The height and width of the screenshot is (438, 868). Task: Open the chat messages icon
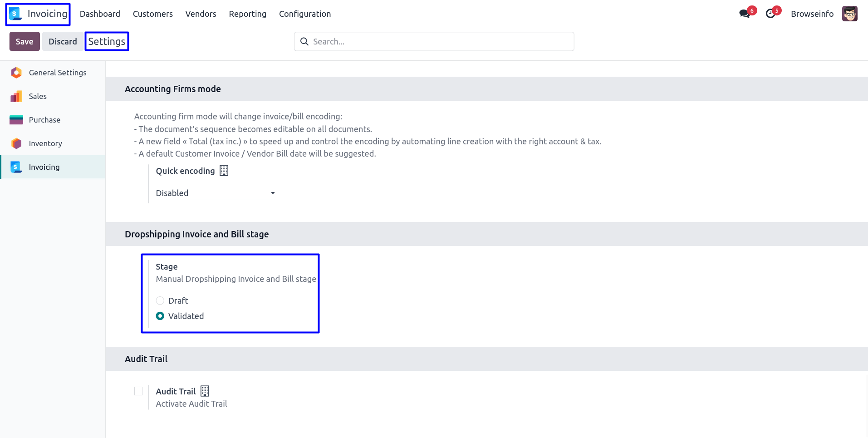(x=744, y=14)
